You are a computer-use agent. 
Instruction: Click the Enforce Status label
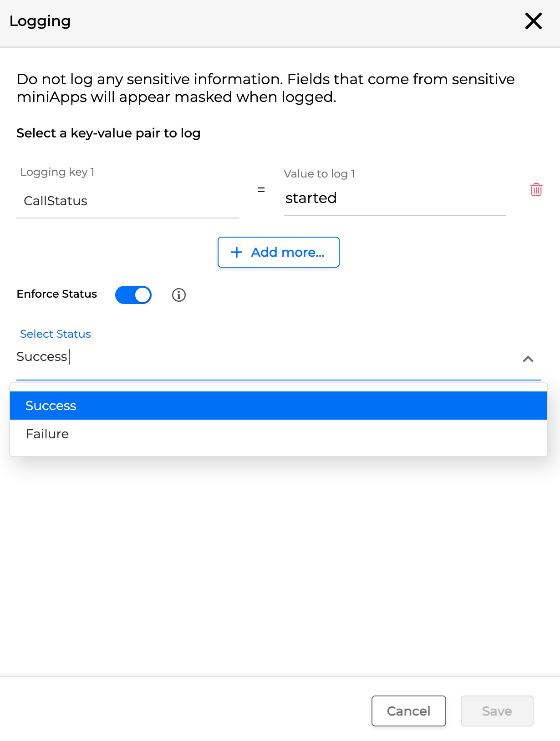[x=57, y=294]
